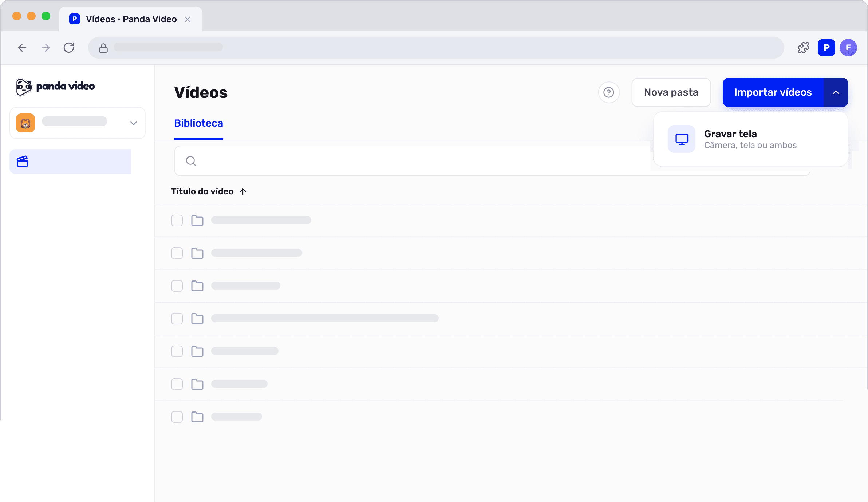Reload the page with refresh icon
Image resolution: width=868 pixels, height=502 pixels.
point(69,48)
